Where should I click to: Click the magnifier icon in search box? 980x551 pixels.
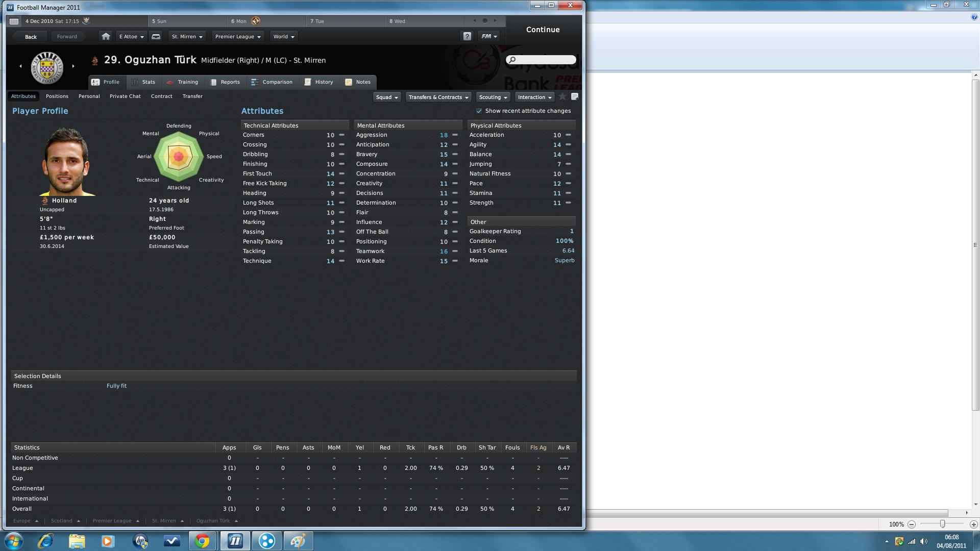click(x=512, y=60)
